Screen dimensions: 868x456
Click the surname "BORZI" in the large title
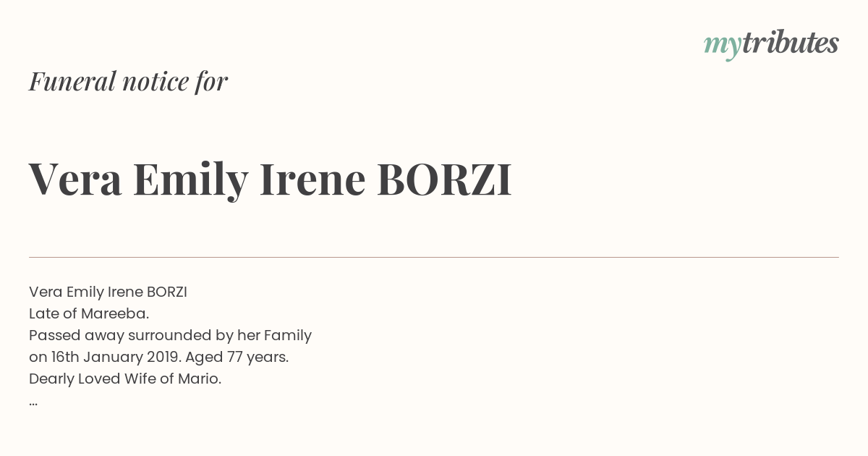444,180
